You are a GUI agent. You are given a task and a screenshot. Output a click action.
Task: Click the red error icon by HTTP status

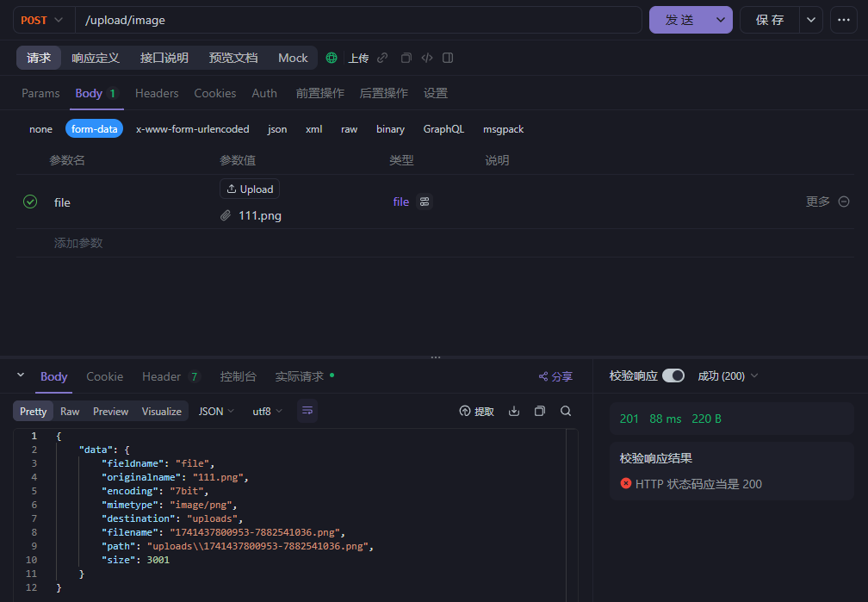(x=625, y=483)
